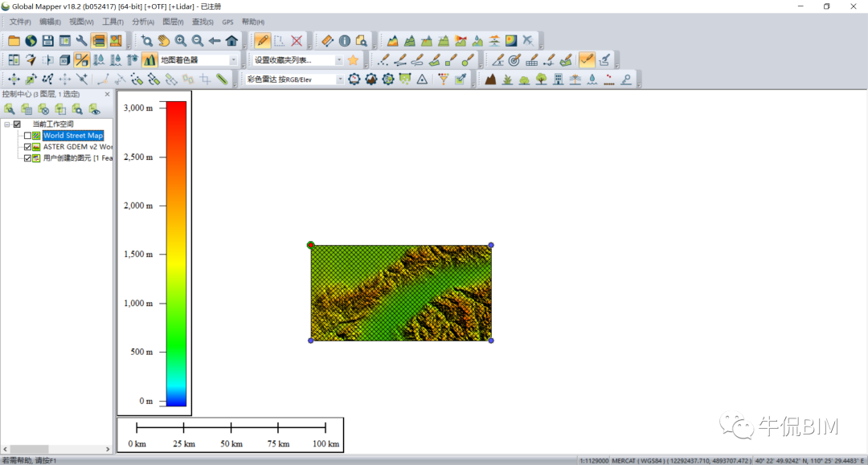Screen dimensions: 868x465
Task: Click the layer visibility eye icon in Control Center
Action: [95, 109]
